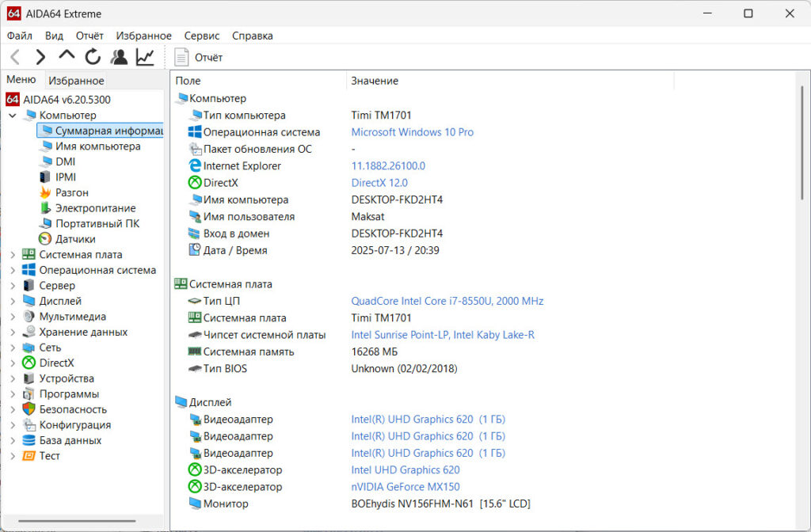Click the Back navigation arrow in toolbar

[15, 57]
